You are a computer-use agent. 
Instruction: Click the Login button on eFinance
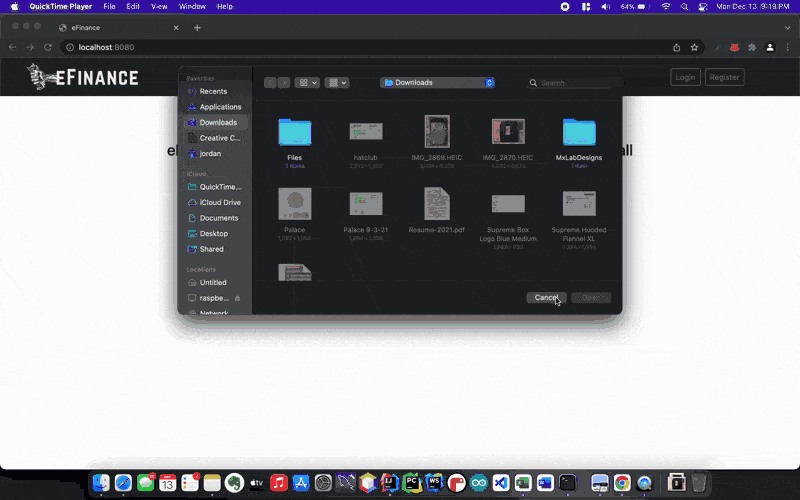click(x=685, y=77)
